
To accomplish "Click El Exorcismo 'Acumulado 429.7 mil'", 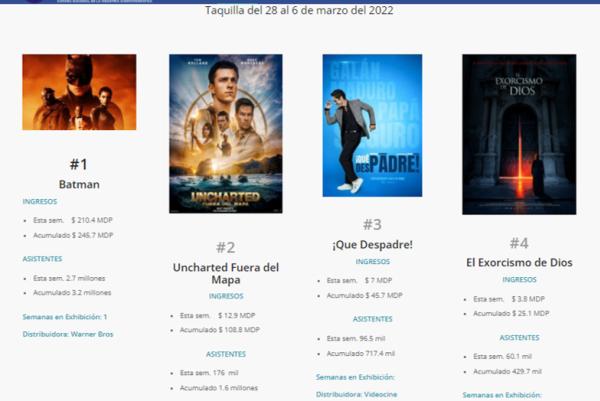I will (x=507, y=372).
